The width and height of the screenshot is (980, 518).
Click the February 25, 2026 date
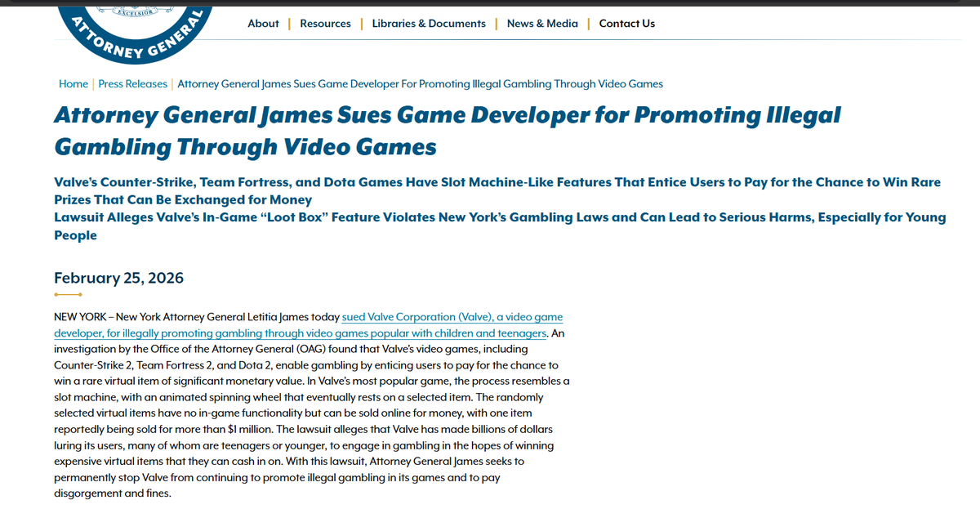tap(119, 278)
